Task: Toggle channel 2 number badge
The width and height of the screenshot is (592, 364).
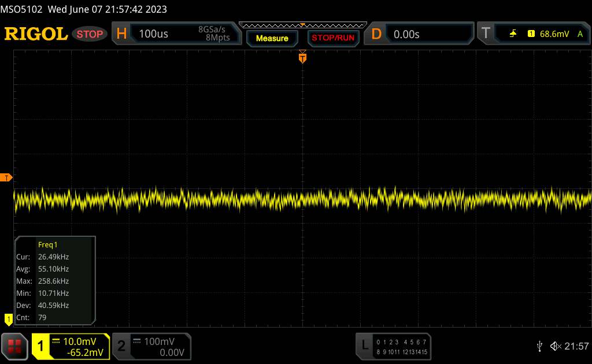Action: (x=121, y=346)
